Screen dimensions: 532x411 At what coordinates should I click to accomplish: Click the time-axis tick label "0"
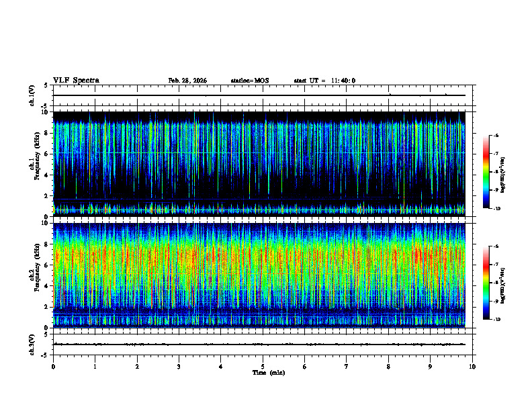(x=53, y=367)
